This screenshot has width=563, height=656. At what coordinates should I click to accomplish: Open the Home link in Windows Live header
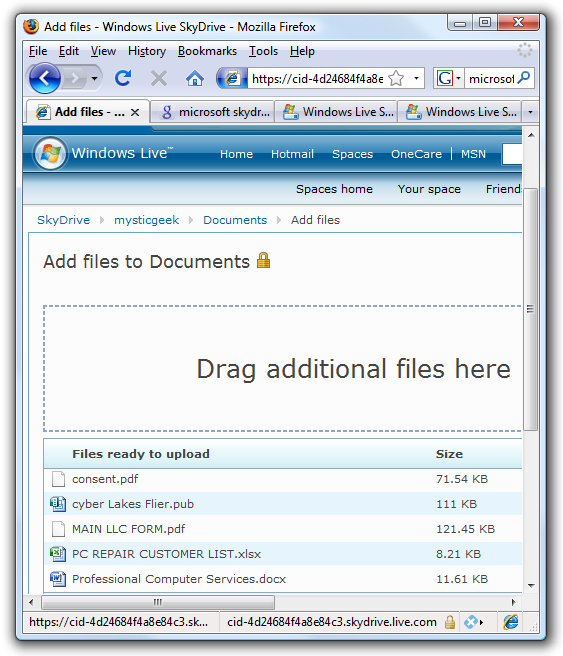tap(236, 154)
